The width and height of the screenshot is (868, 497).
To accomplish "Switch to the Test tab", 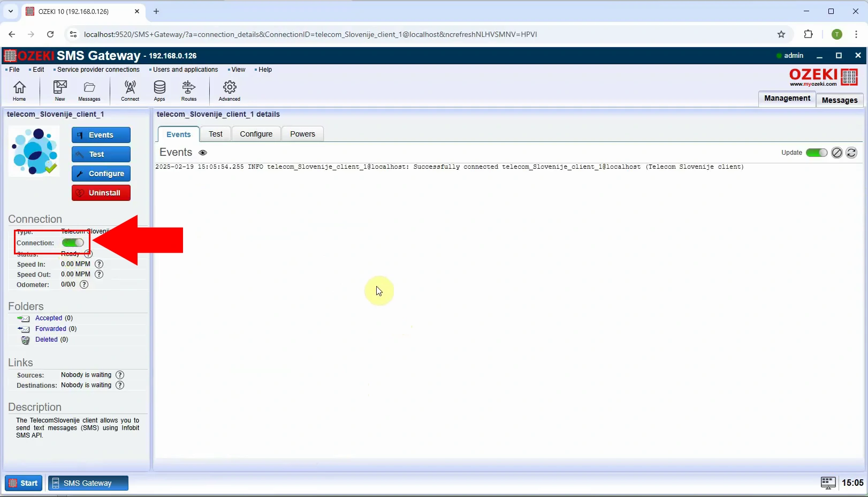I will pos(216,134).
